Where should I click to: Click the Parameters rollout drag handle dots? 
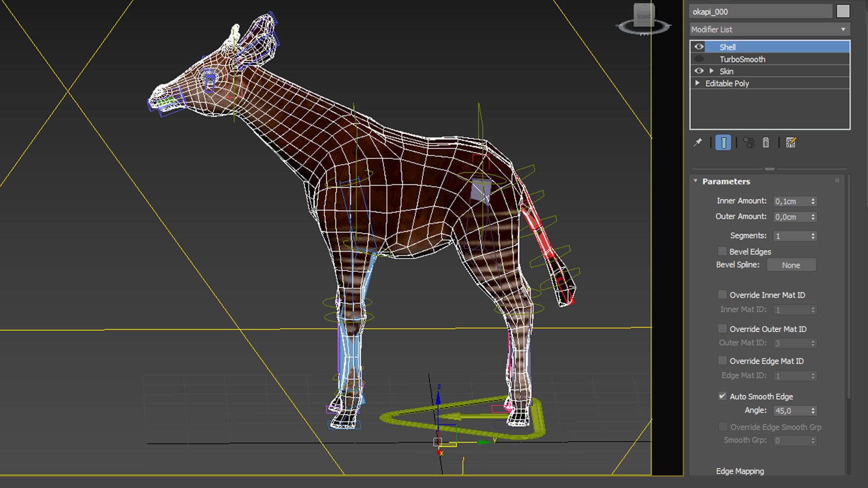tap(837, 180)
